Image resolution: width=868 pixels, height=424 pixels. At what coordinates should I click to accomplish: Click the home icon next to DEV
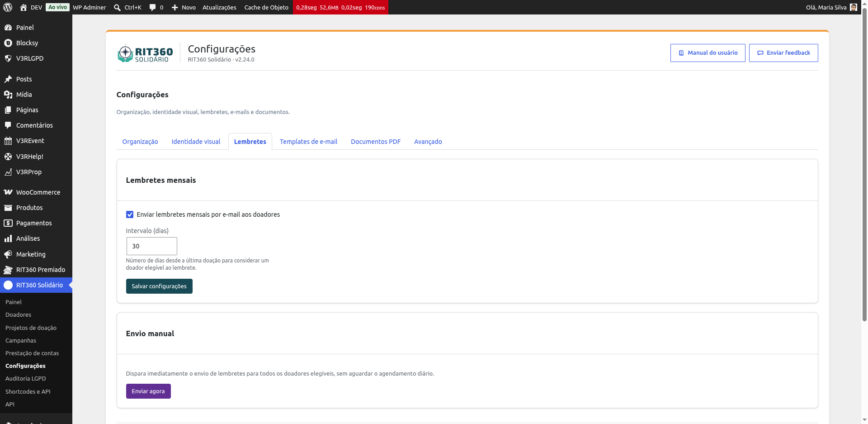[24, 7]
